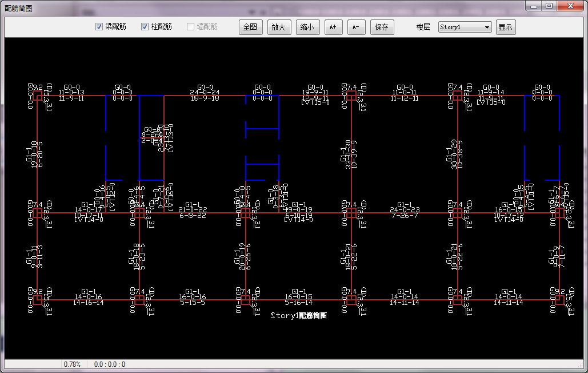Increase text size with A+
The width and height of the screenshot is (588, 373).
point(333,27)
